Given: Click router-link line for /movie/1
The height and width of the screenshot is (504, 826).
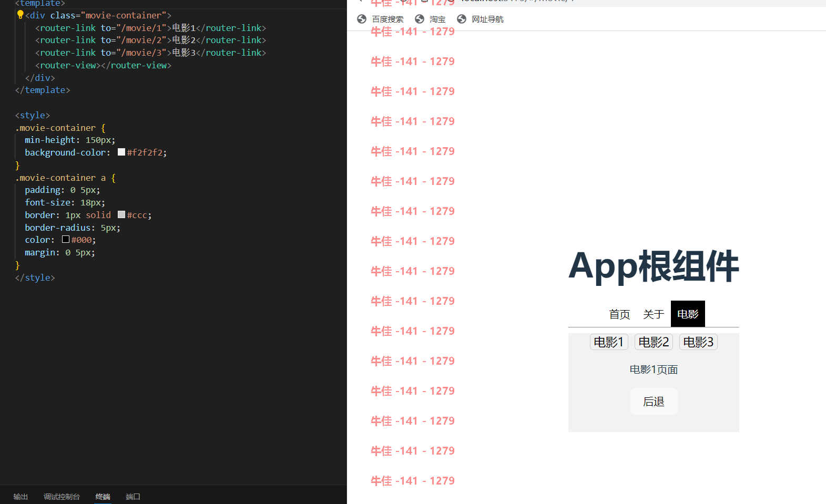Looking at the screenshot, I should 150,28.
